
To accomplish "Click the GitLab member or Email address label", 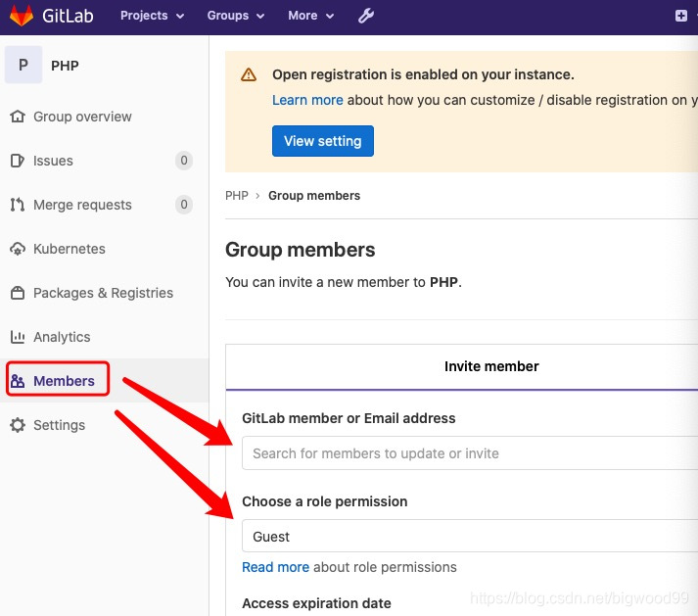I will click(349, 418).
